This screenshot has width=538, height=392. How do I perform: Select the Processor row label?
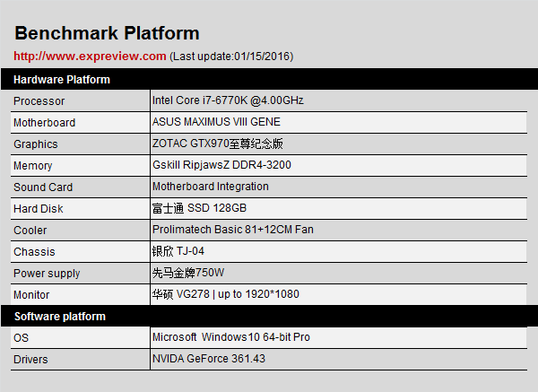(39, 101)
